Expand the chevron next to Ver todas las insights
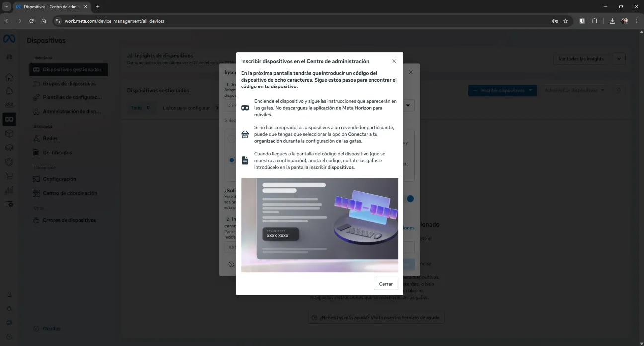644x346 pixels. tap(619, 59)
